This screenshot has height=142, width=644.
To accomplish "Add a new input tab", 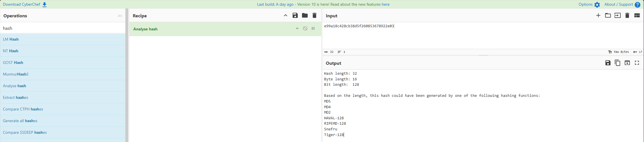I will coord(598,16).
